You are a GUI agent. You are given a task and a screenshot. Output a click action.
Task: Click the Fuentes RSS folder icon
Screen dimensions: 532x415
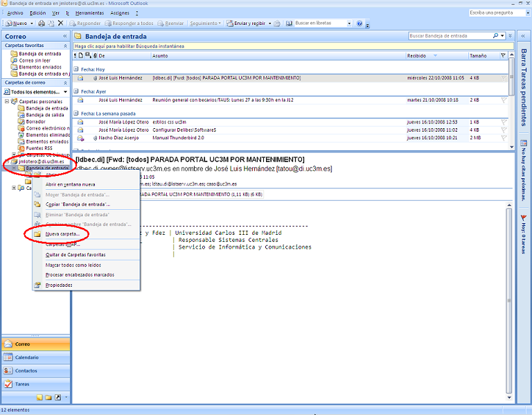21,148
